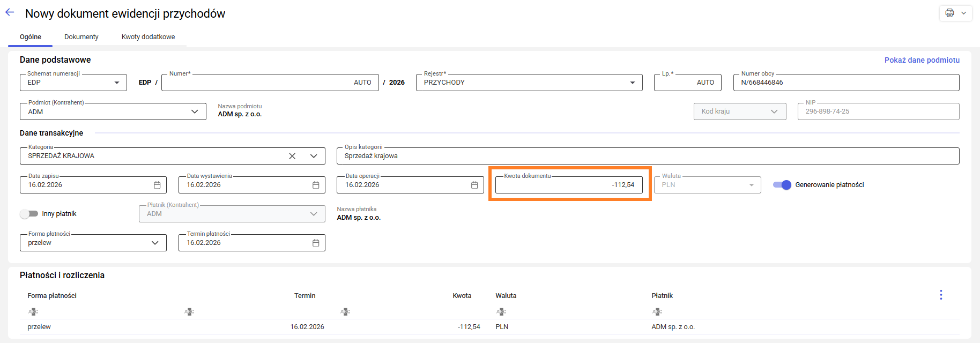Expand the Schemat numeracji dropdown
This screenshot has height=343, width=980.
(x=117, y=83)
